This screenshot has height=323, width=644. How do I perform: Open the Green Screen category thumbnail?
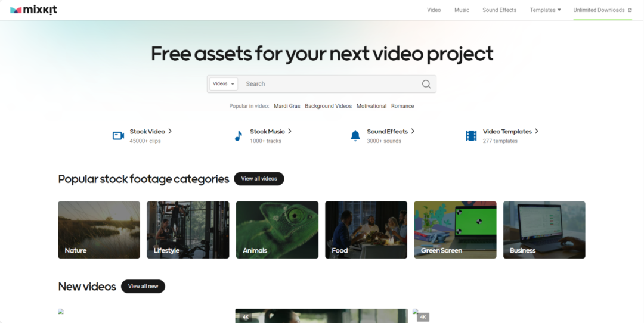click(455, 230)
